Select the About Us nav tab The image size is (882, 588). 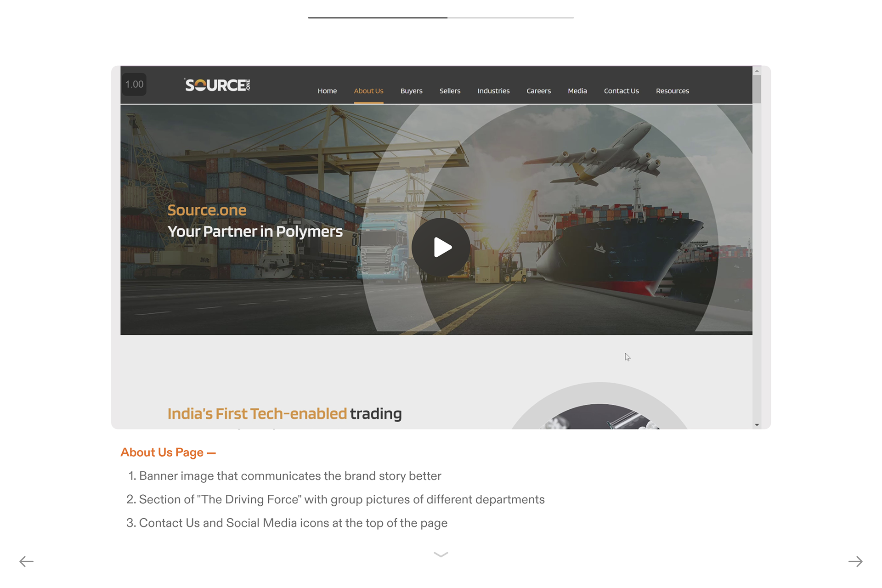click(368, 91)
